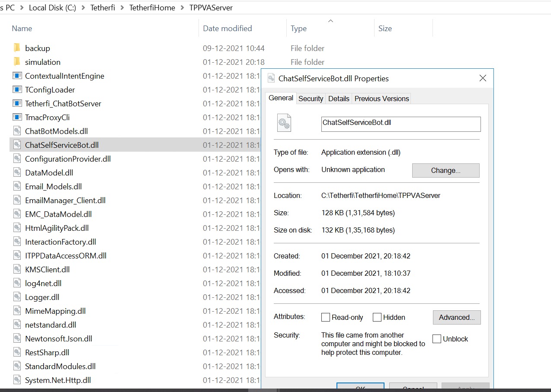Click the ChatSelfServiceBot.dll file icon
This screenshot has height=392, width=551.
click(16, 145)
